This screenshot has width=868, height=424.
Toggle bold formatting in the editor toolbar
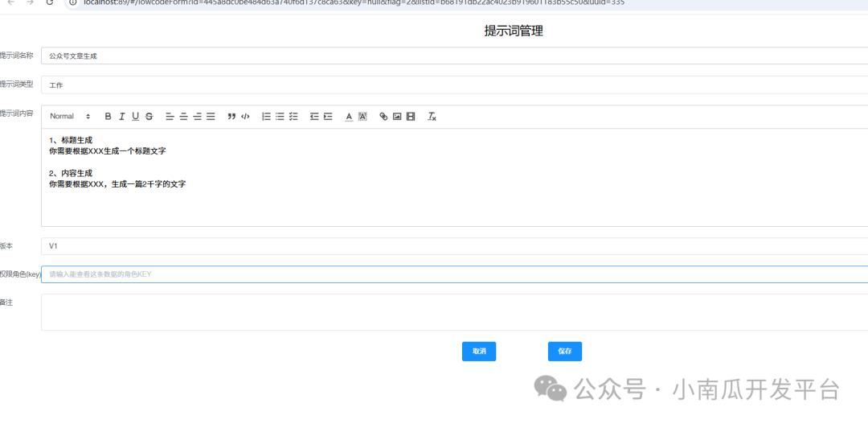click(108, 117)
